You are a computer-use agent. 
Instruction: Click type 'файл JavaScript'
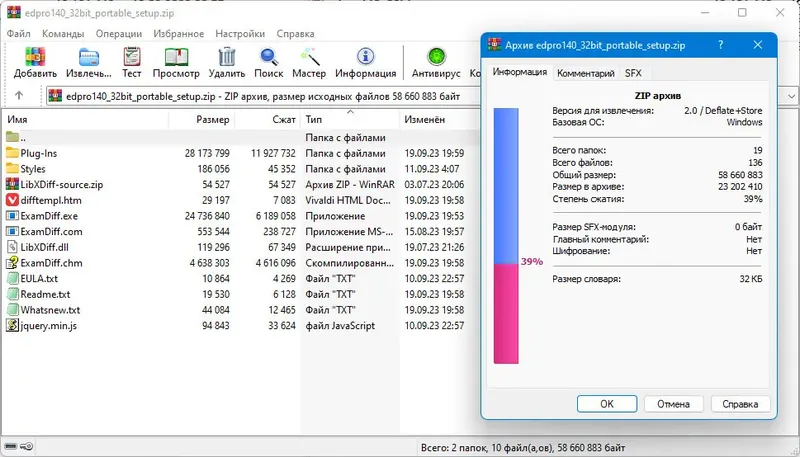(x=340, y=325)
